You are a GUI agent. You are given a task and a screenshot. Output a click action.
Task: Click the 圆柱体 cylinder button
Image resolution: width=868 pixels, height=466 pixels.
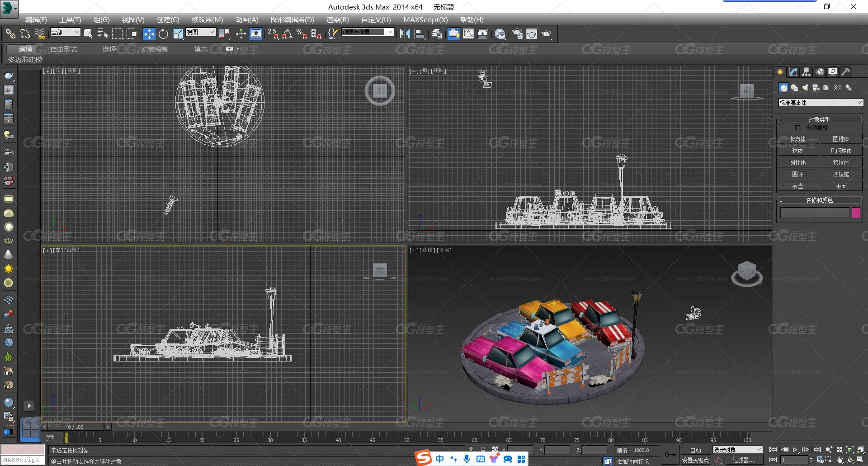pyautogui.click(x=797, y=162)
